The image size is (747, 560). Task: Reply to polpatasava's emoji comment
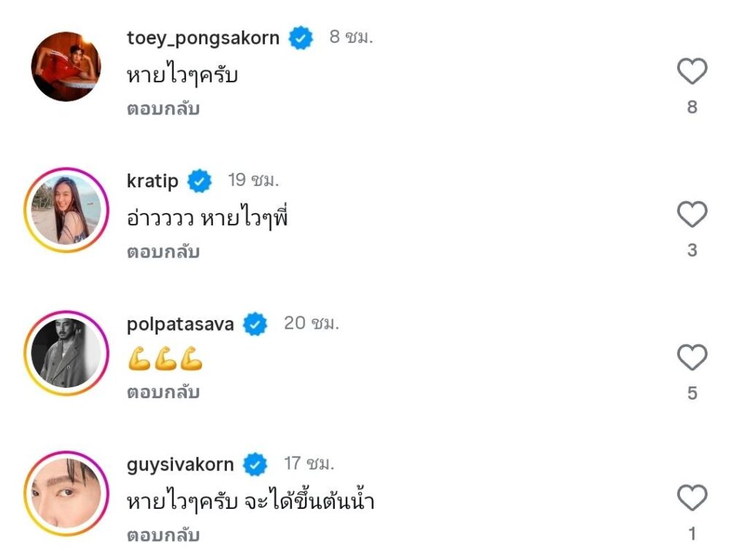click(x=163, y=392)
